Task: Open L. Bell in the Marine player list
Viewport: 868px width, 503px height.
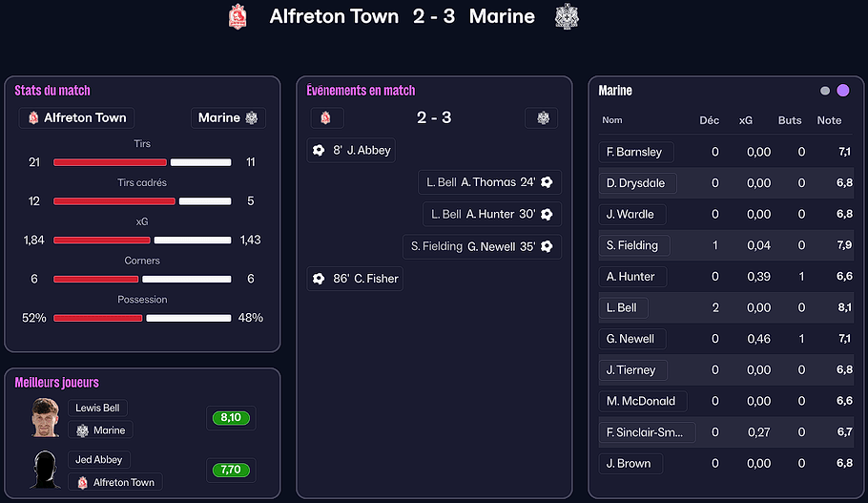Action: coord(621,307)
